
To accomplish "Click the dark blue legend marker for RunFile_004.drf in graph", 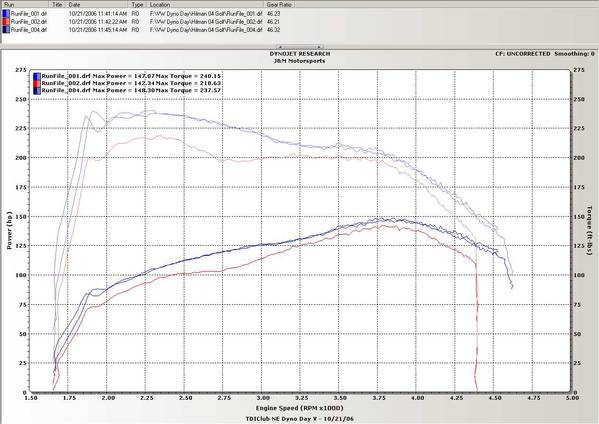I will tap(37, 90).
